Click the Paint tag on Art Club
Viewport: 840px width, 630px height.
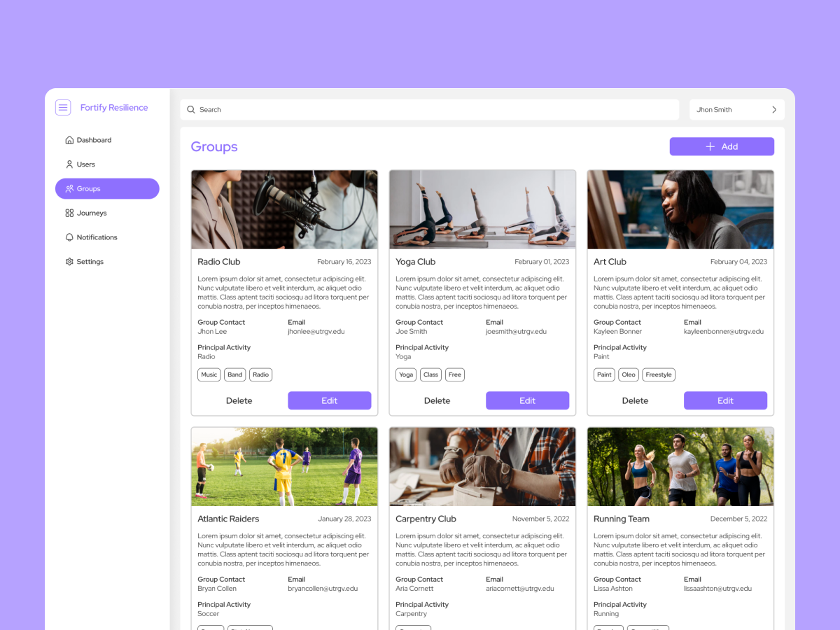(605, 374)
